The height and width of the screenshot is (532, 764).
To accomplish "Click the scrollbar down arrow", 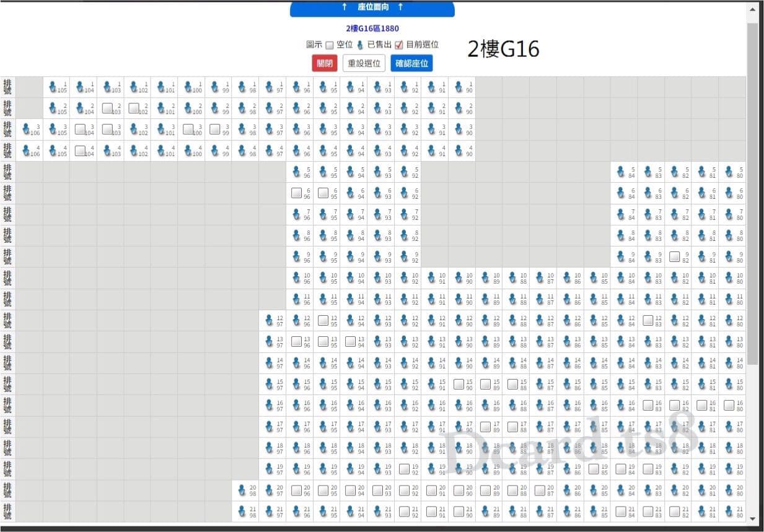I will pyautogui.click(x=753, y=518).
